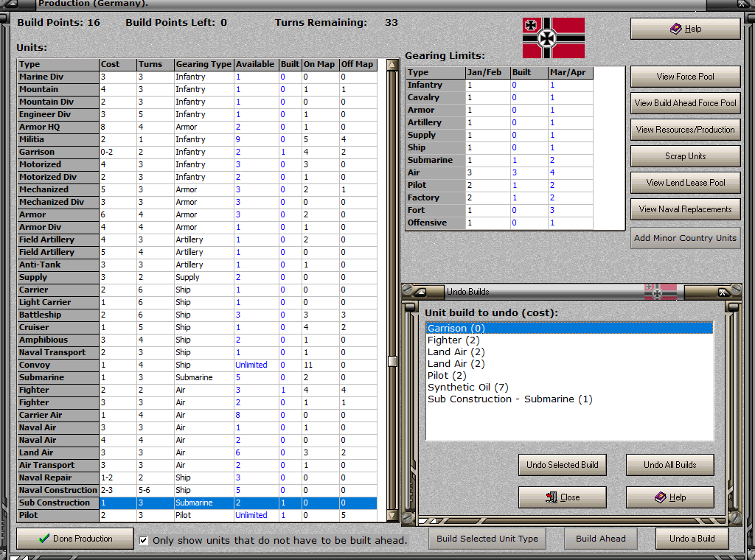The image size is (755, 560).
Task: Click the Scrap Units button
Action: point(685,156)
